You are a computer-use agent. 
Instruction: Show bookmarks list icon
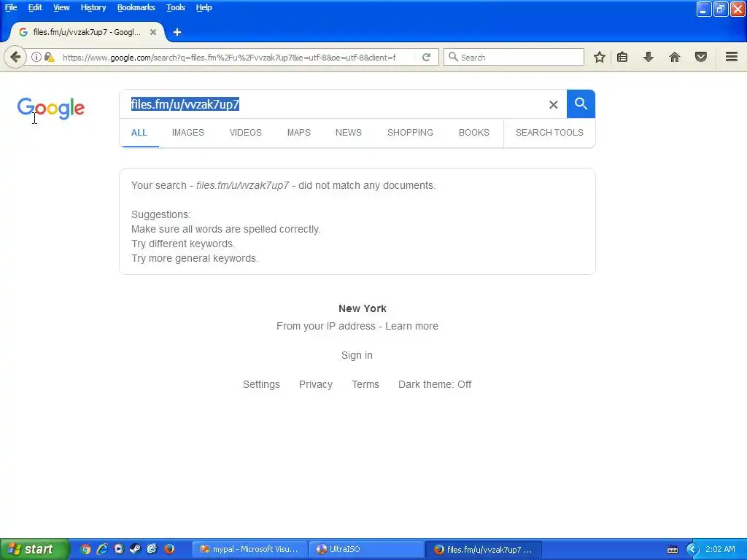[x=622, y=57]
